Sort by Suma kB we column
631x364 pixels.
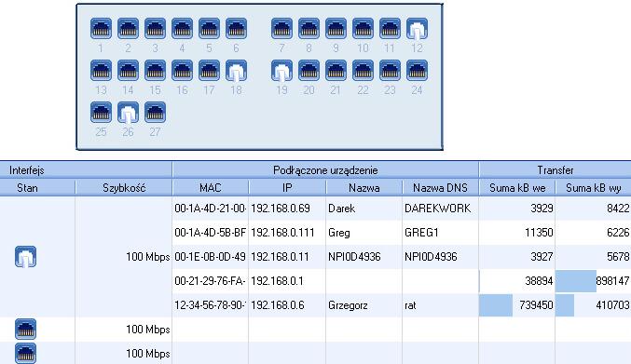coord(517,188)
